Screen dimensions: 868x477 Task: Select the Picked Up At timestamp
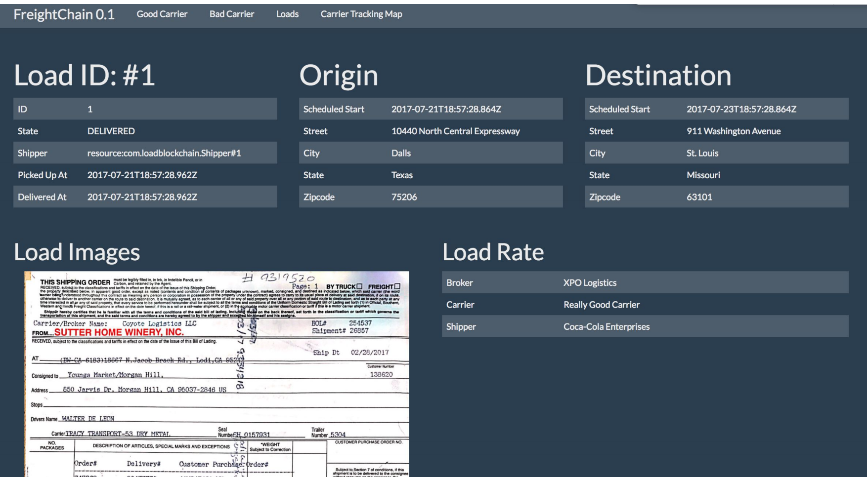coord(142,175)
